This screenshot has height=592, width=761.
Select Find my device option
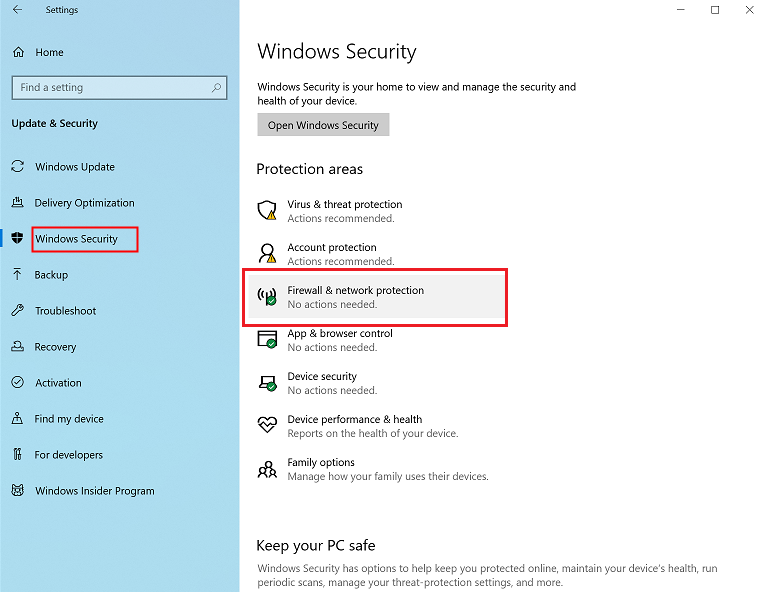[69, 419]
